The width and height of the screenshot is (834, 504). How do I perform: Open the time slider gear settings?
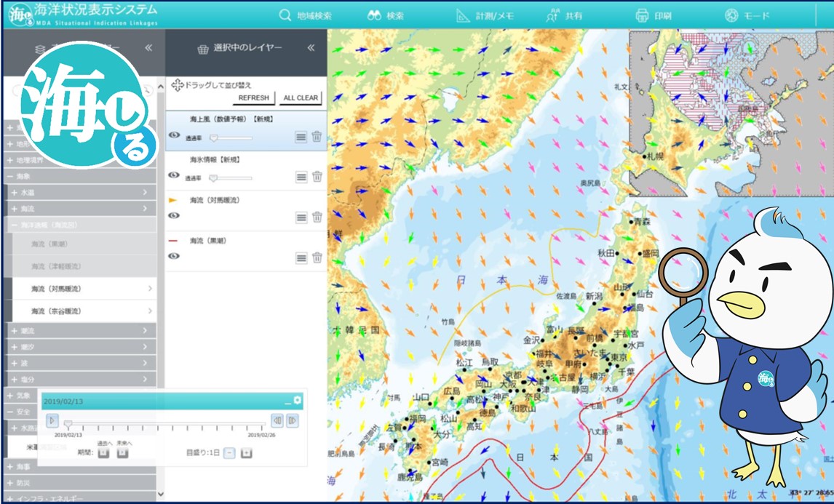[298, 400]
